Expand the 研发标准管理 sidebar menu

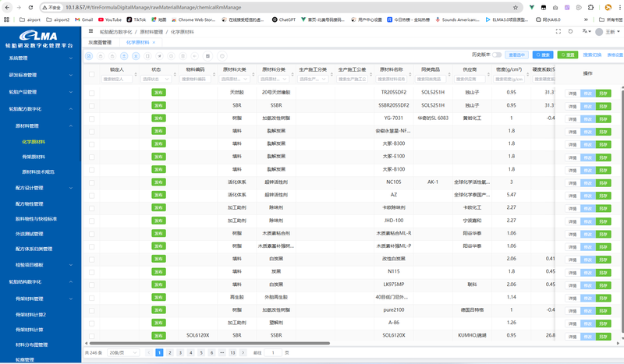pos(41,75)
